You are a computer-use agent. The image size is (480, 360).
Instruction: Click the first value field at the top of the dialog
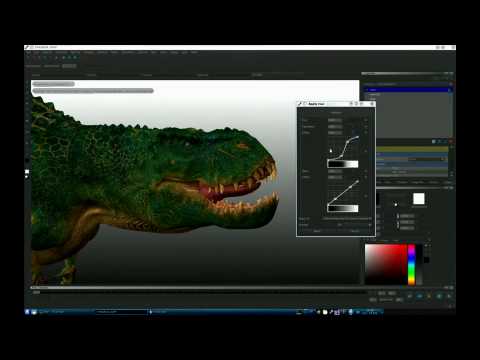pyautogui.click(x=335, y=120)
